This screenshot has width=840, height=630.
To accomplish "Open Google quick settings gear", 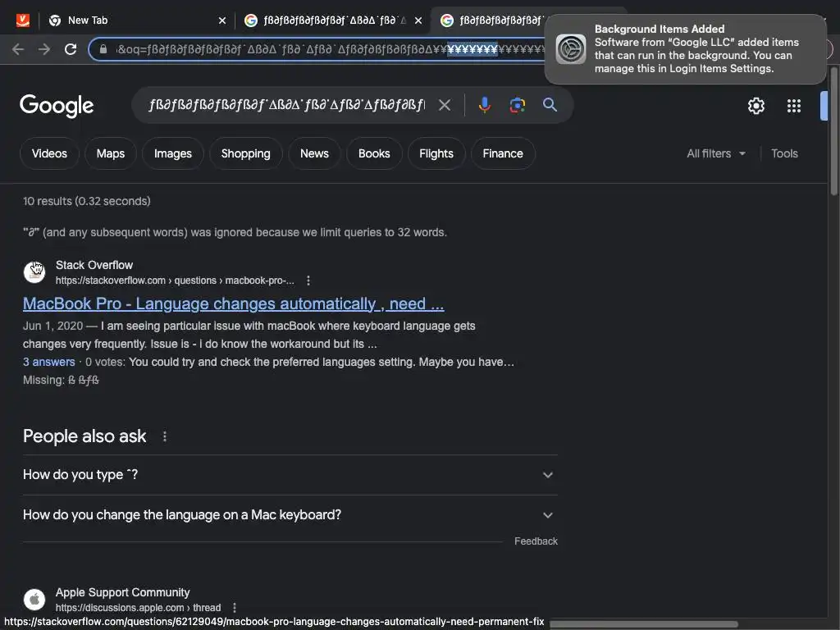I will 756,106.
